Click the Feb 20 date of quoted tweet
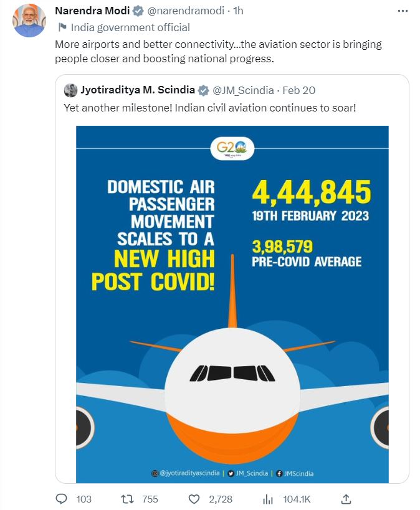 click(299, 90)
